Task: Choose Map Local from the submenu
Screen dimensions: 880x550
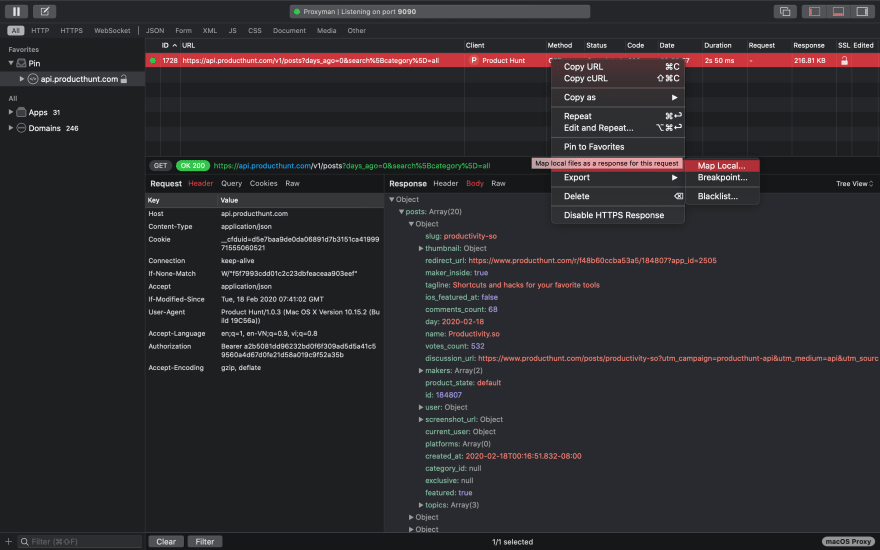Action: [722, 166]
